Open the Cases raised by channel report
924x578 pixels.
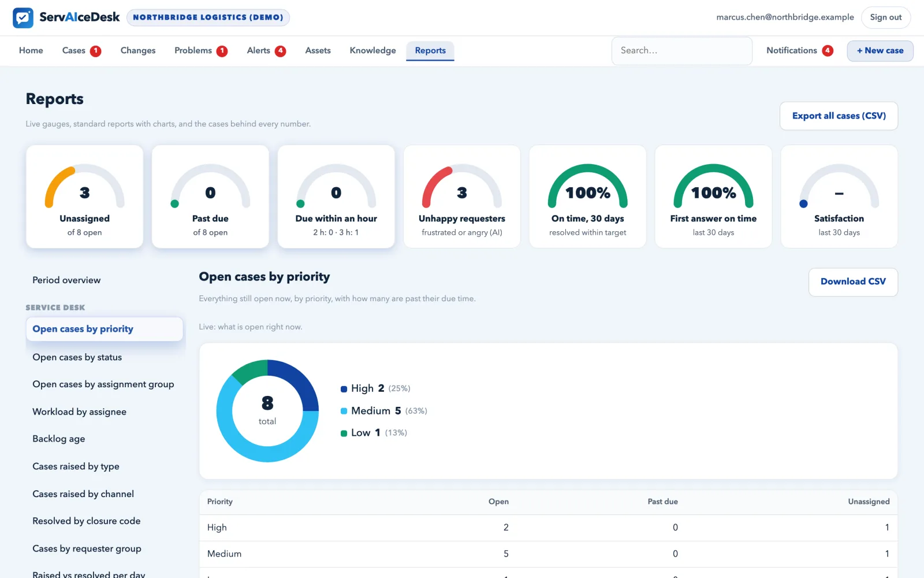105,494
